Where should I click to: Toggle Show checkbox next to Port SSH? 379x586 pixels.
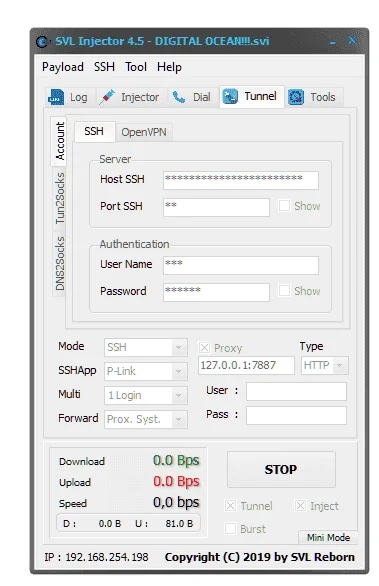coord(284,206)
